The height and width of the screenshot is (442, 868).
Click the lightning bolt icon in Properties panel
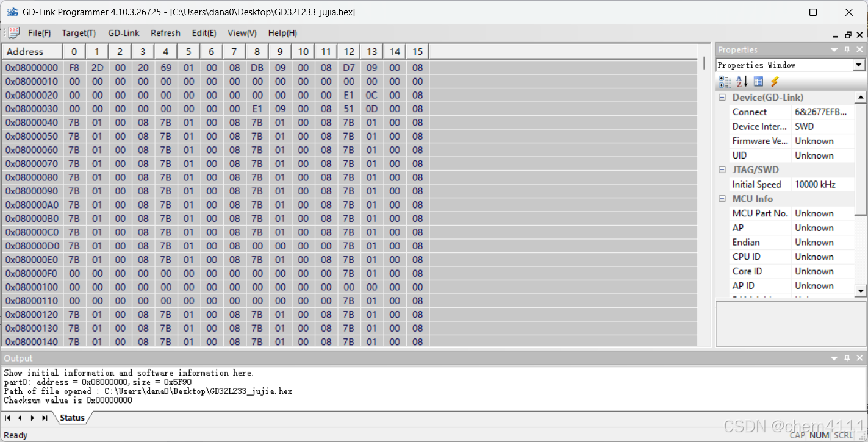[x=773, y=81]
